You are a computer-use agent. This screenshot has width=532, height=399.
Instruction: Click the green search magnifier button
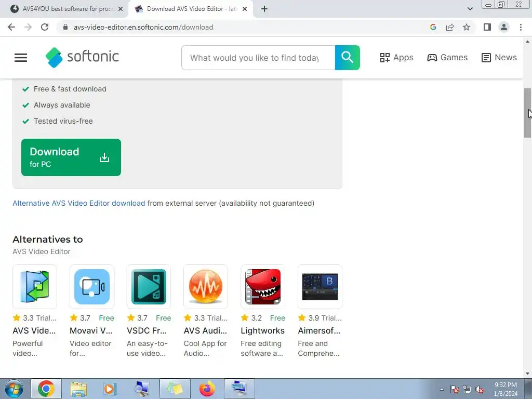point(348,58)
